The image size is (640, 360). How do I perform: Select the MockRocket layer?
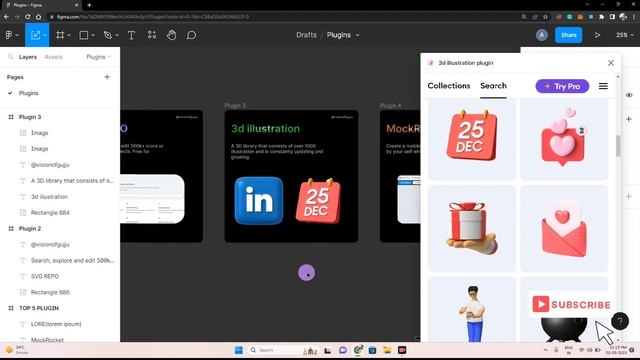coord(47,340)
